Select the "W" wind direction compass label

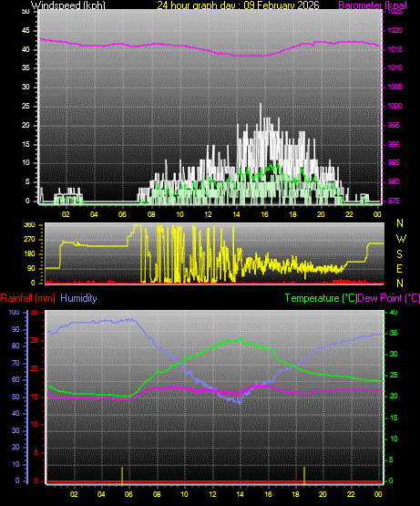(x=401, y=239)
